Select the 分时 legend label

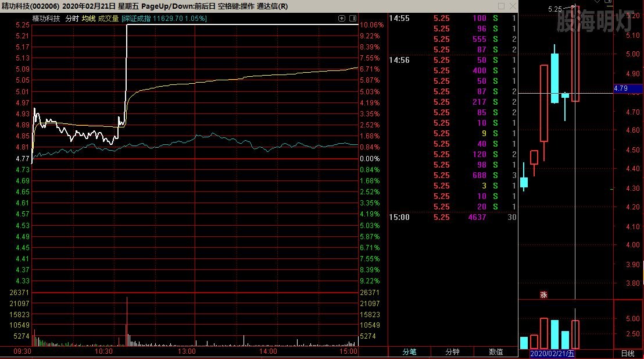[x=72, y=19]
